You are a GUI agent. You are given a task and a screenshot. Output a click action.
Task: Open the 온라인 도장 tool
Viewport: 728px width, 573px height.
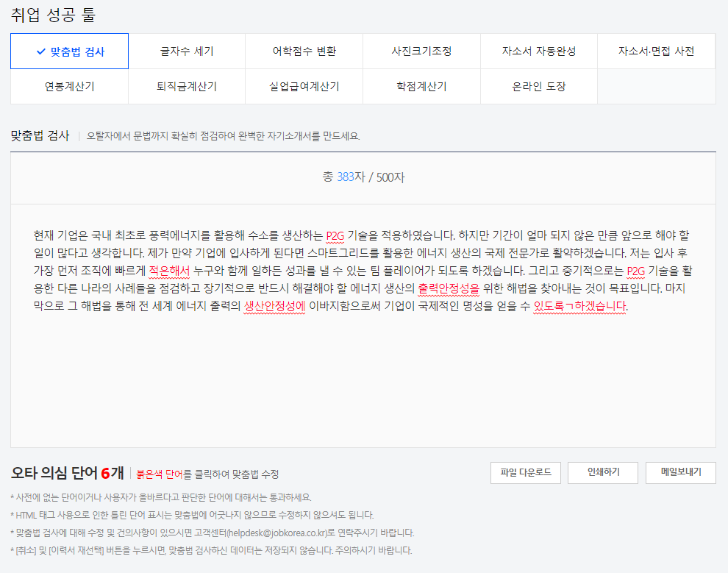pos(538,86)
